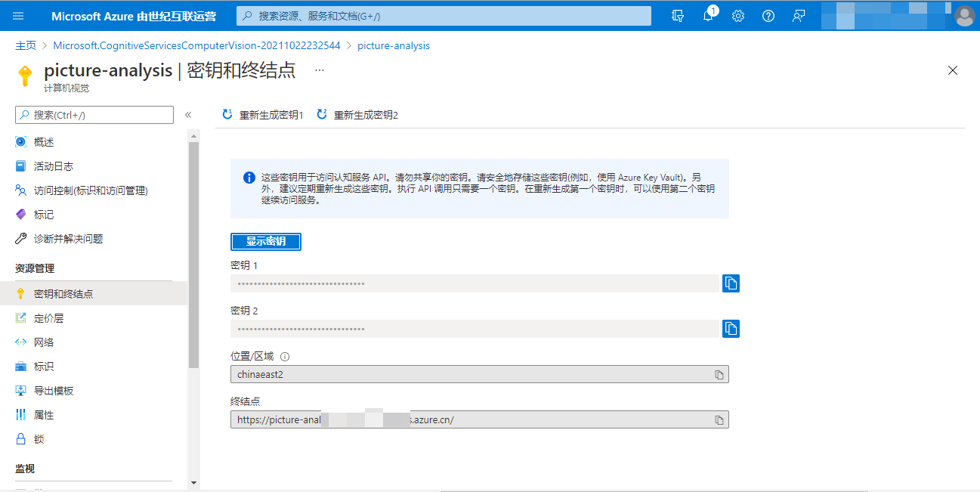Copy key 2 to clipboard

tap(731, 329)
